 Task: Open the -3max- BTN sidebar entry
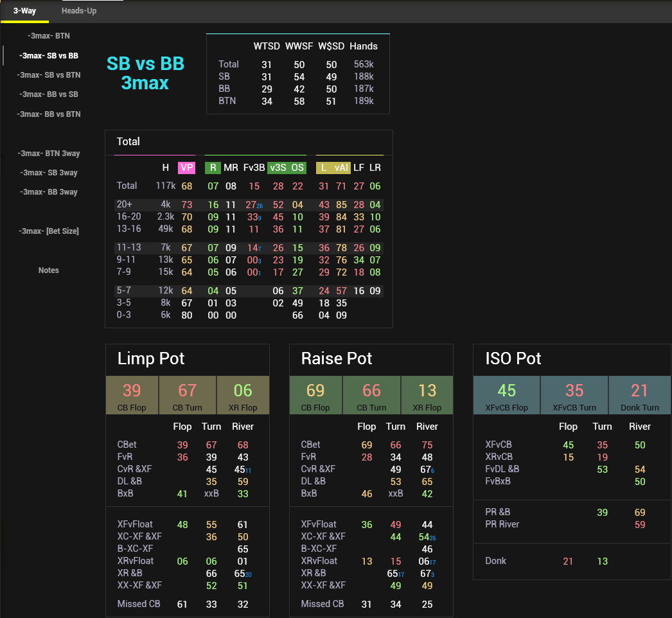pos(49,36)
